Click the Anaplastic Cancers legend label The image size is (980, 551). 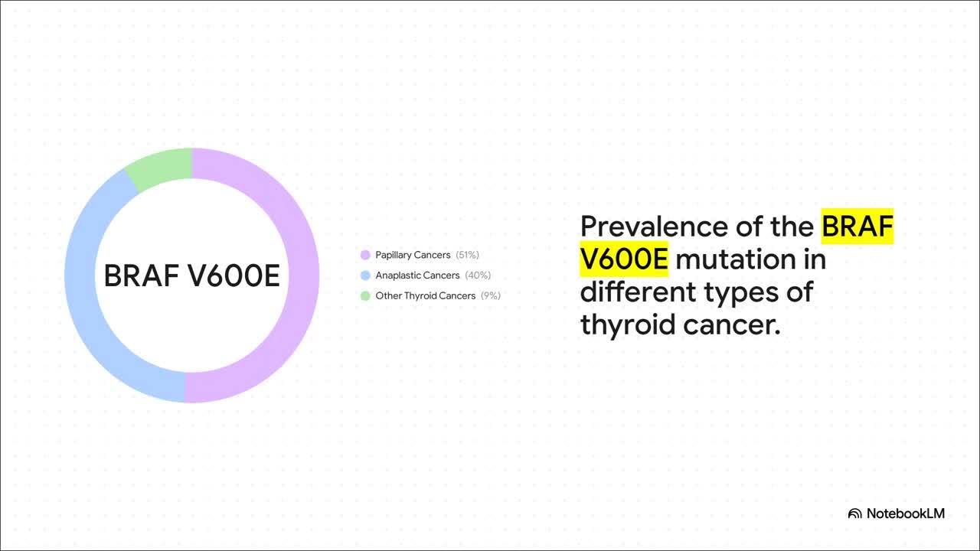417,275
